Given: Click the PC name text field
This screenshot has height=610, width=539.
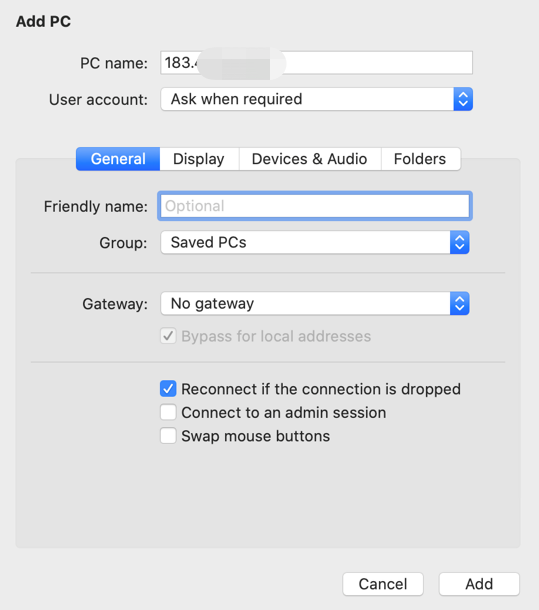Looking at the screenshot, I should click(316, 63).
